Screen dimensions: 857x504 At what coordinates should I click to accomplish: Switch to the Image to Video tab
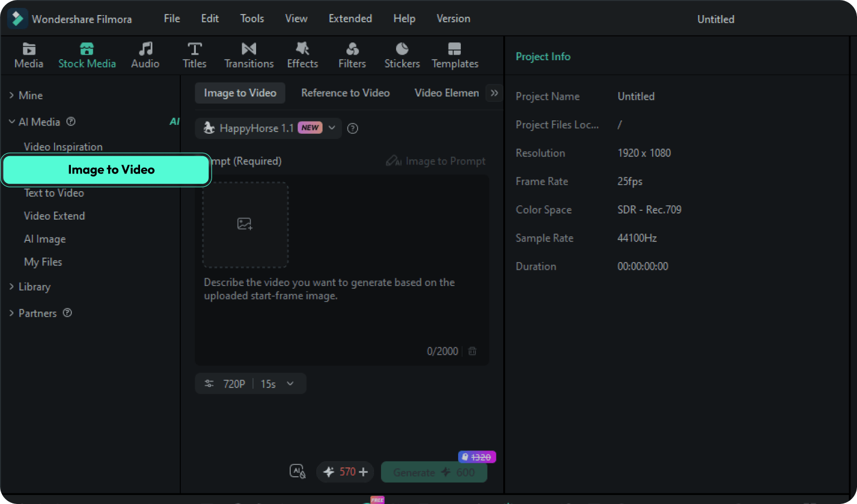240,93
